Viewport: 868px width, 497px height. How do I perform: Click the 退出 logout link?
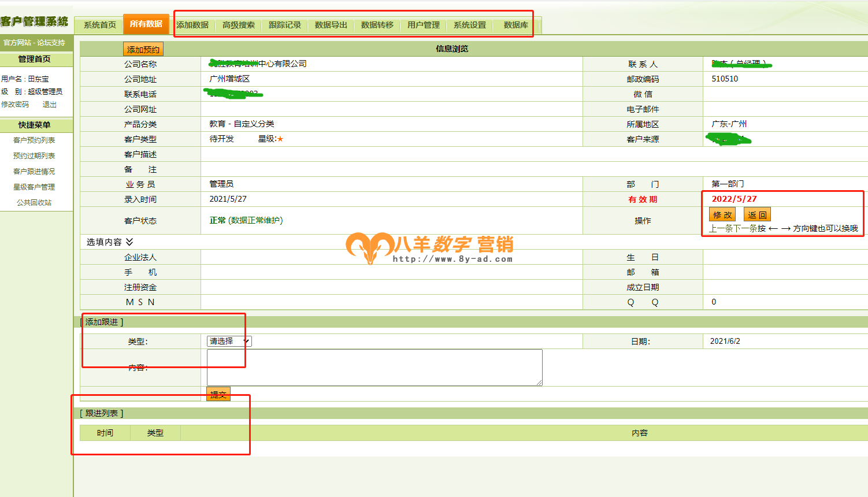[x=50, y=105]
